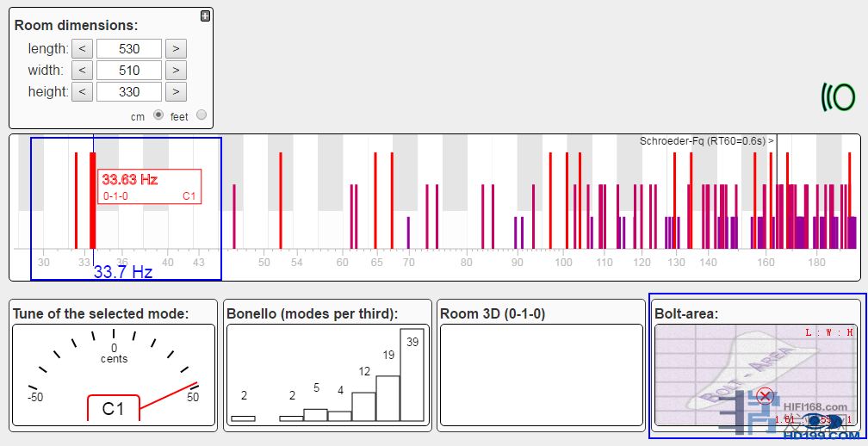Click the length input field showing 530
Screen dimensions: 868x446
pos(129,49)
